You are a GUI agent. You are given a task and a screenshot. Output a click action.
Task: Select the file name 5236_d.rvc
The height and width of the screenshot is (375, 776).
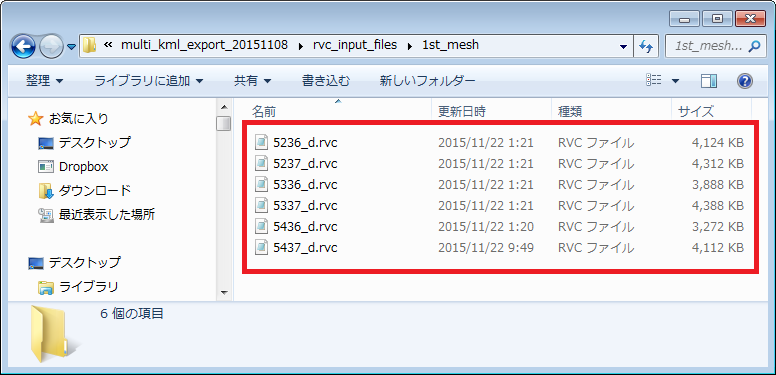[x=305, y=143]
